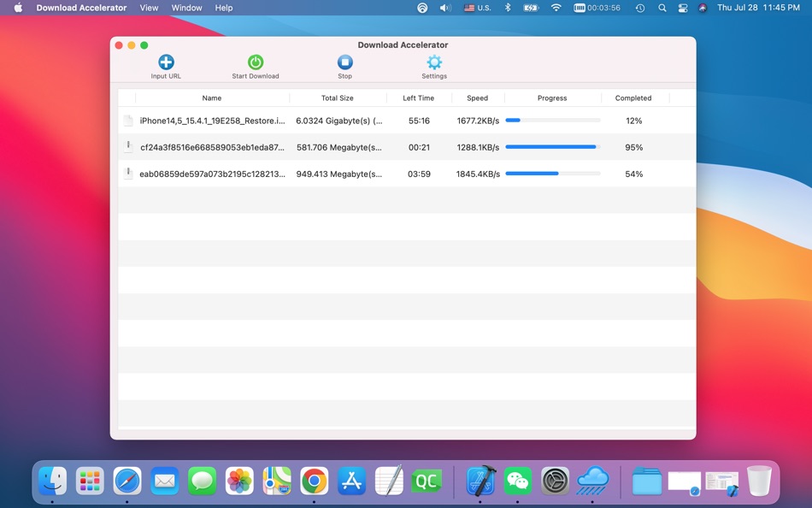
Task: Open WeChat from the Dock
Action: coord(518,481)
